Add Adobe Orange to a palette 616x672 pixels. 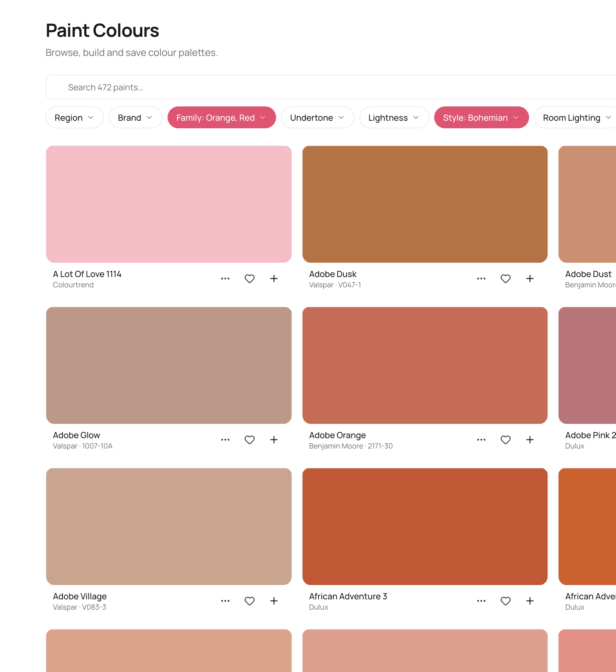point(530,440)
